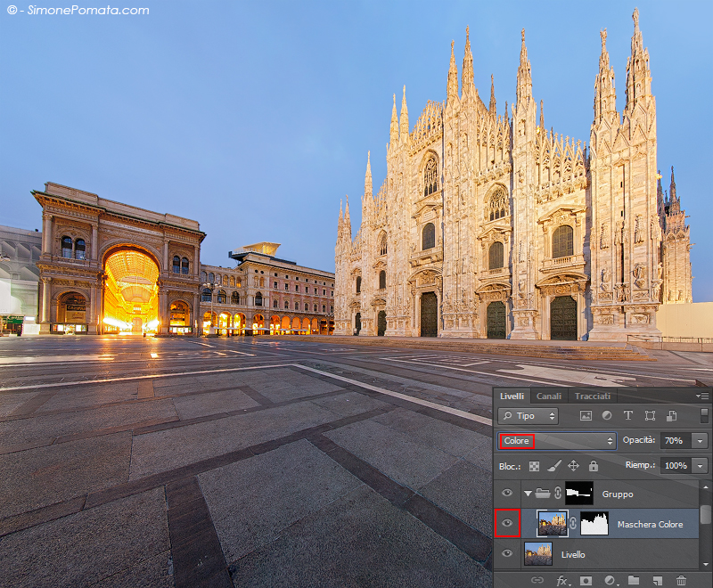Select the Maschera Colore layer mask thumbnail
Screen dimensions: 713x588
[594, 524]
